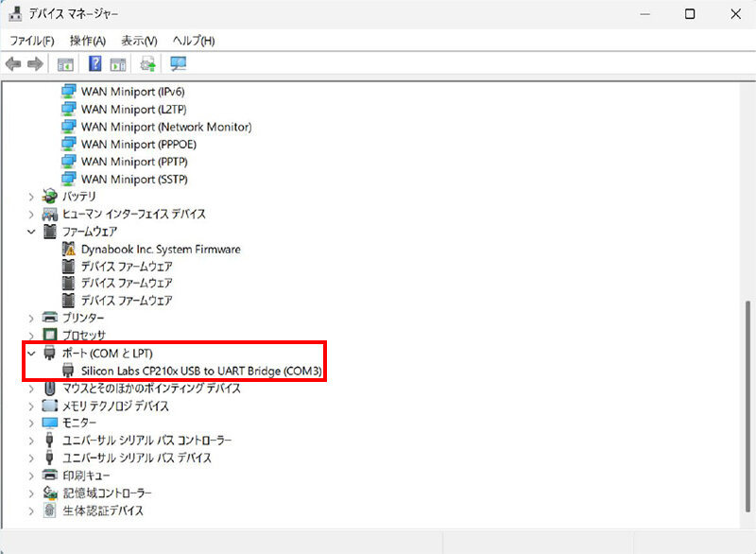Open the ファイル(F) menu
The width and height of the screenshot is (756, 554).
31,41
